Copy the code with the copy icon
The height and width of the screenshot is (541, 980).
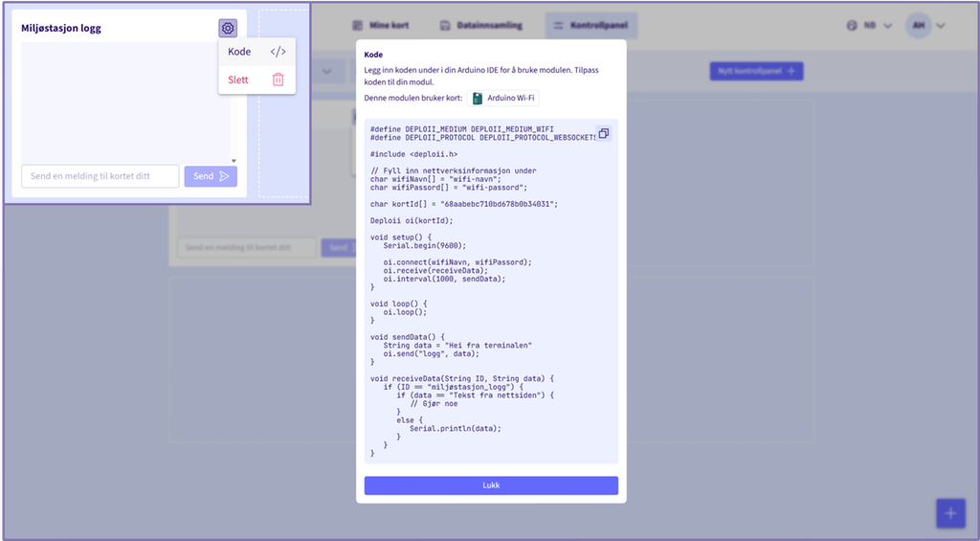coord(603,133)
